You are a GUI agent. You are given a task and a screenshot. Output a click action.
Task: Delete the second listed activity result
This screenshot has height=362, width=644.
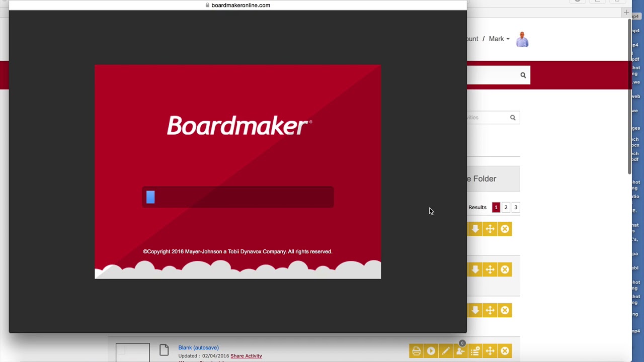point(505,270)
